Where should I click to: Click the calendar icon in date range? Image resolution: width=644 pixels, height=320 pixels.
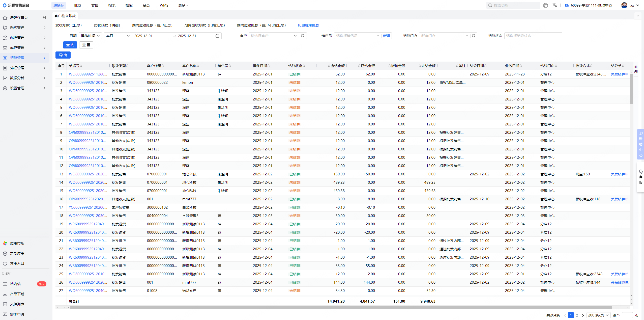click(217, 36)
